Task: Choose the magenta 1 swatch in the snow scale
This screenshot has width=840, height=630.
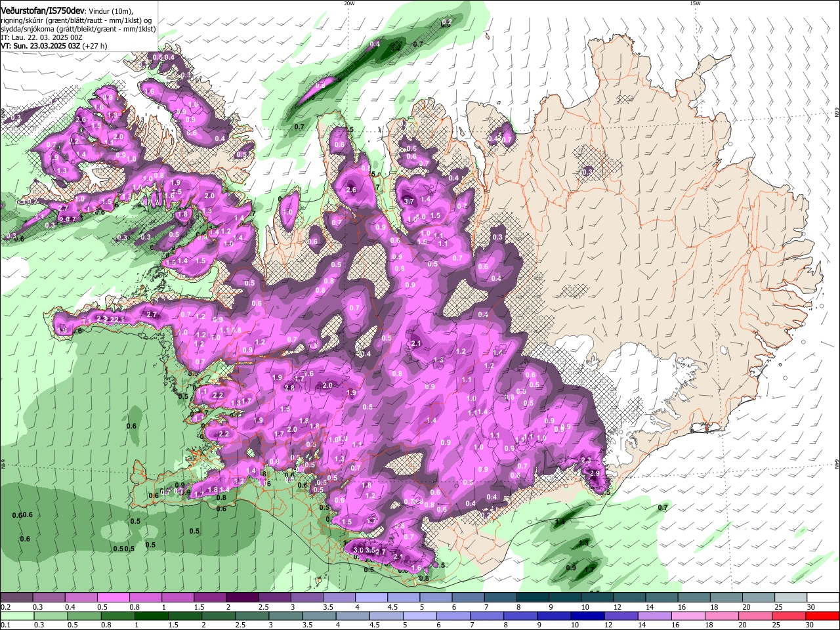Action: pos(177,597)
